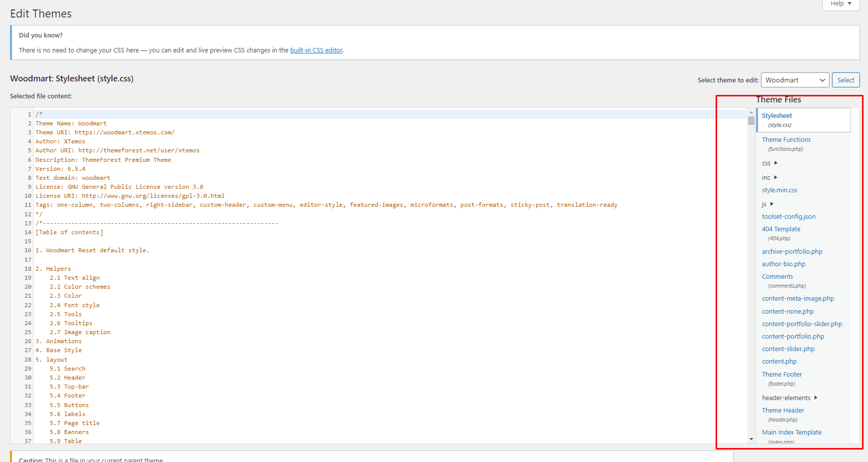
Task: Open Theme Footer footer.php file
Action: point(782,379)
